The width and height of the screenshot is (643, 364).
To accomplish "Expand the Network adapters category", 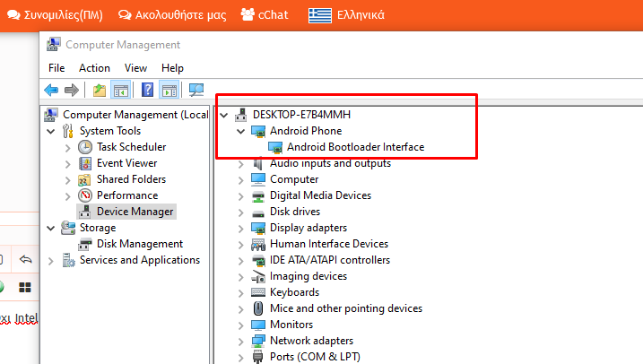I will 240,341.
